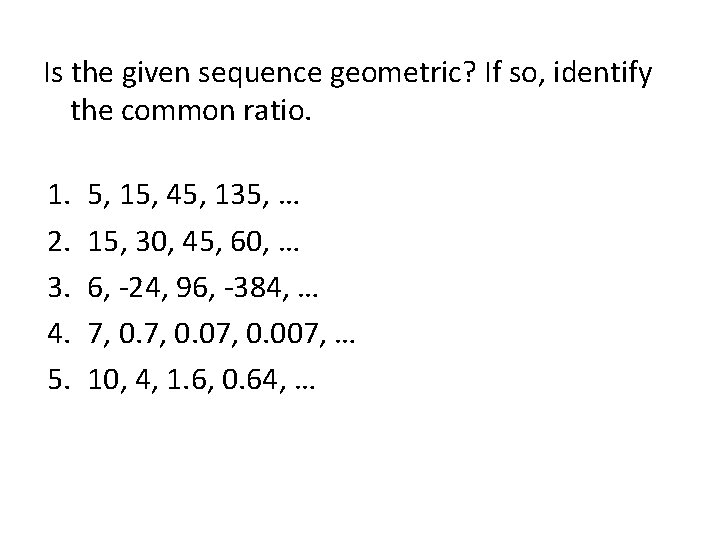
Task: Select list item 2 sequence 15, 30, 45, 60
Action: click(193, 242)
